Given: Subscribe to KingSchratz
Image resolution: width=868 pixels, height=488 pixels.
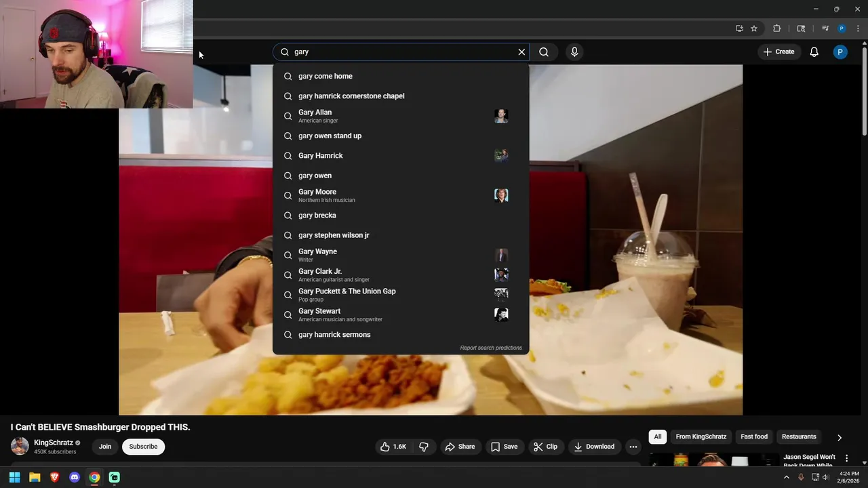Looking at the screenshot, I should pyautogui.click(x=143, y=447).
